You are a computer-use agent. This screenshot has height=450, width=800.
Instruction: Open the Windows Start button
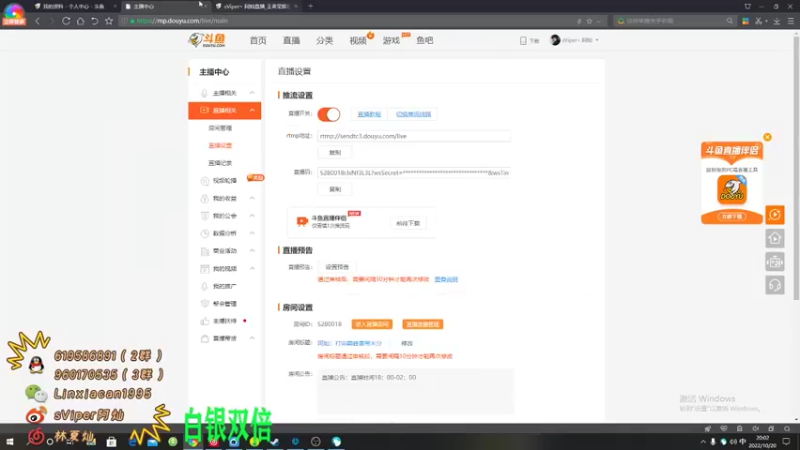coord(10,441)
